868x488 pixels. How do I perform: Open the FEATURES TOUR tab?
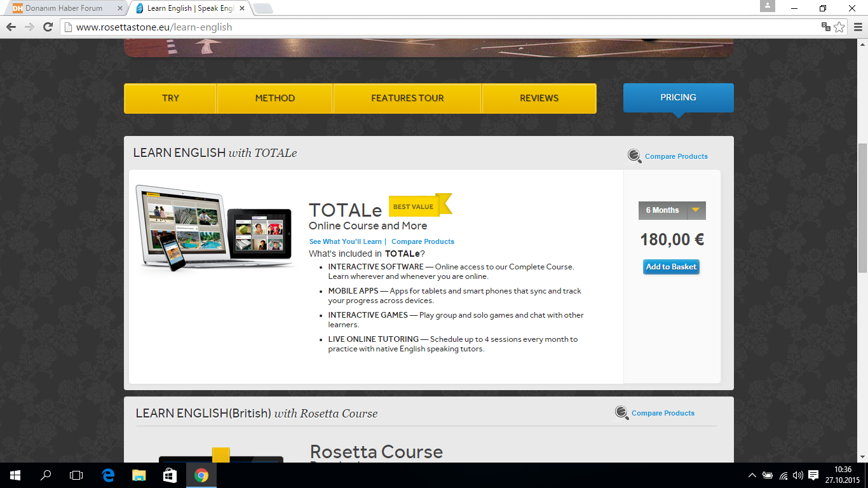[407, 98]
